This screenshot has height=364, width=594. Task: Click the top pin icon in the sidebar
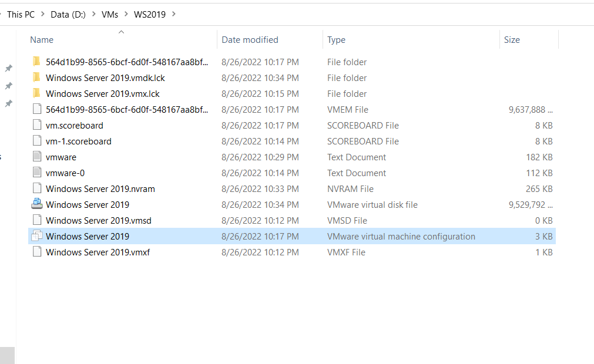[8, 68]
